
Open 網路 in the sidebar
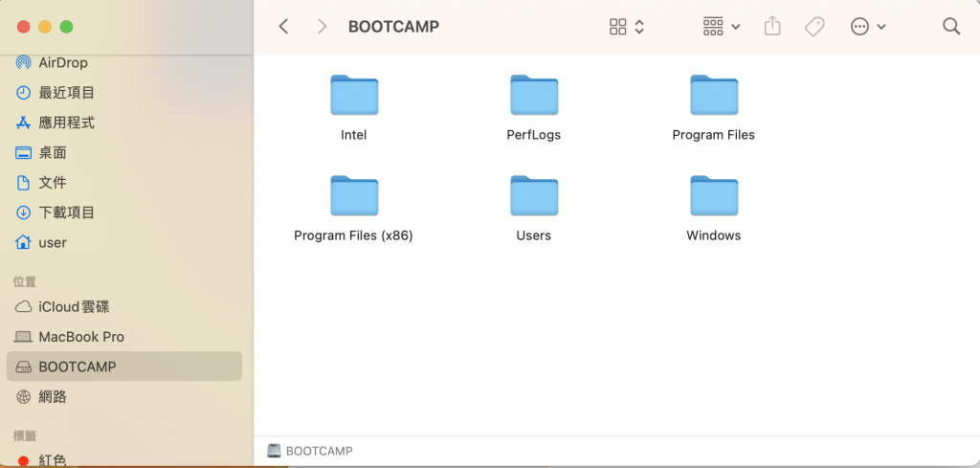(123, 397)
